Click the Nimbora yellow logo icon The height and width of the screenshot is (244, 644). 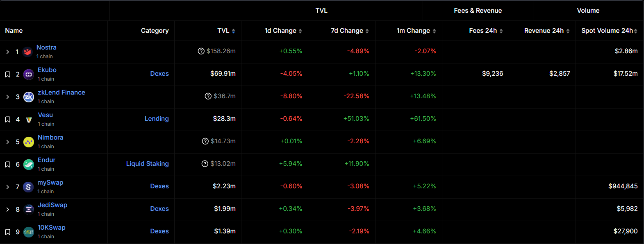click(x=29, y=142)
